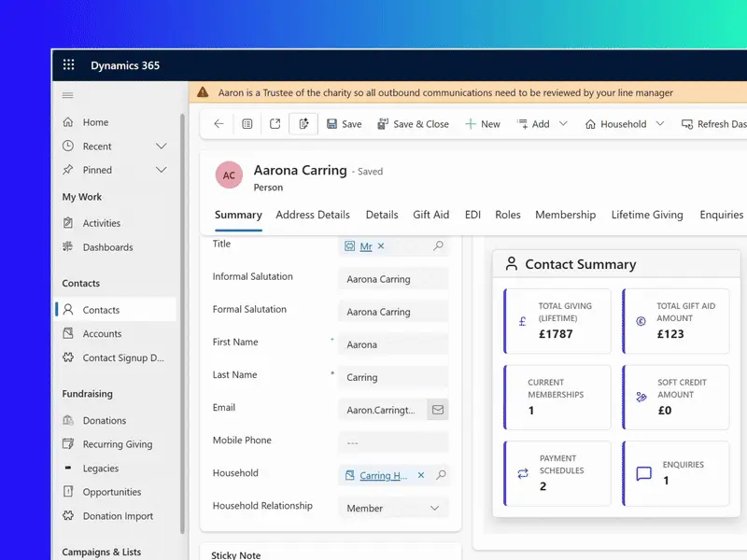Screen dimensions: 747x560
Task: Click the Mobile Phone input field
Action: [392, 442]
